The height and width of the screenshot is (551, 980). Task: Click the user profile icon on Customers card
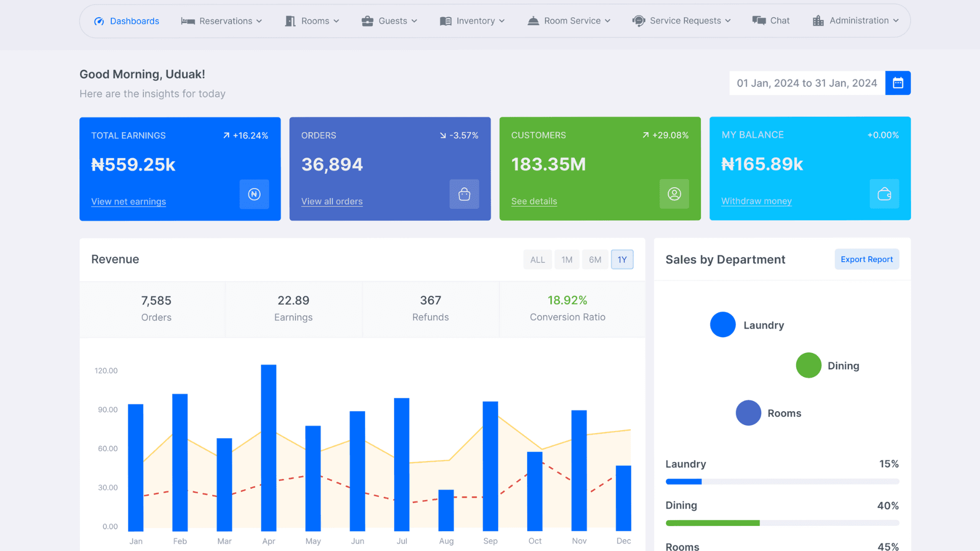point(674,194)
